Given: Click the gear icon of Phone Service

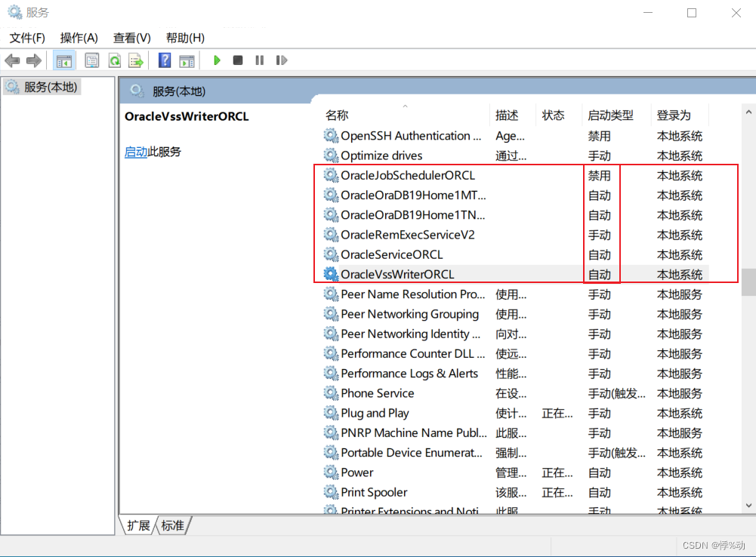Looking at the screenshot, I should [331, 393].
